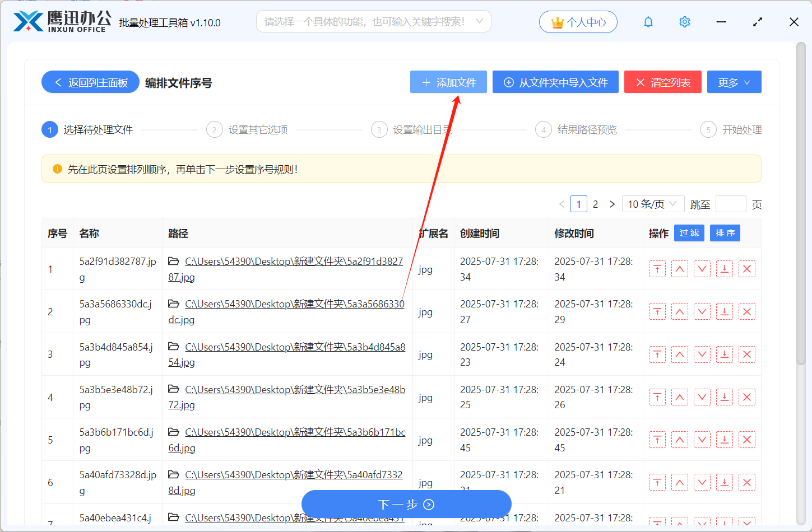Move 5a3b5e3e48b72.jpg row down
The width and height of the screenshot is (812, 532).
coord(702,398)
